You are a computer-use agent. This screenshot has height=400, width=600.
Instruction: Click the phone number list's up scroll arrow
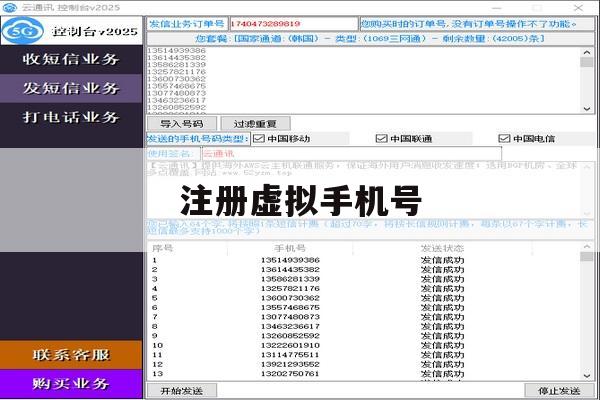(x=587, y=52)
